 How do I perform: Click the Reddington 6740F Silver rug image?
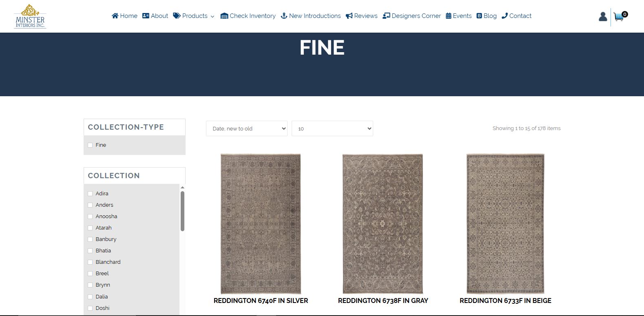point(261,224)
